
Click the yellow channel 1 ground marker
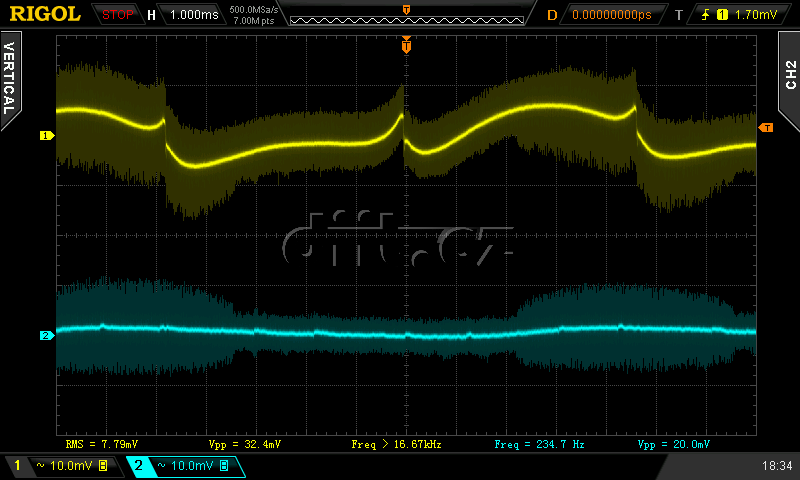(45, 135)
